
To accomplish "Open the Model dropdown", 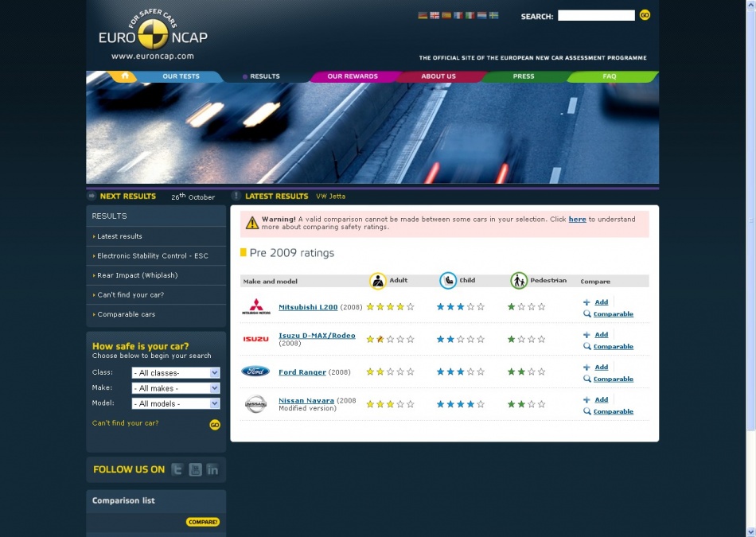I will point(176,403).
